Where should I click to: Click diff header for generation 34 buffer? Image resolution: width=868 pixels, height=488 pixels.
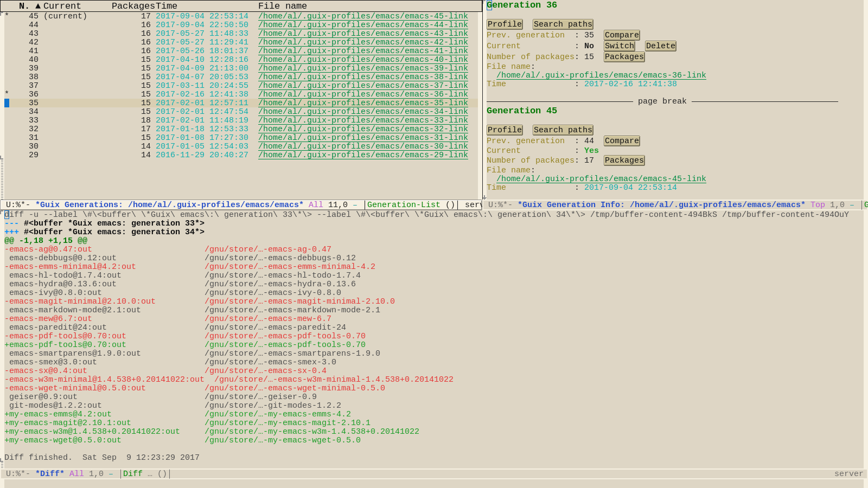pyautogui.click(x=104, y=232)
